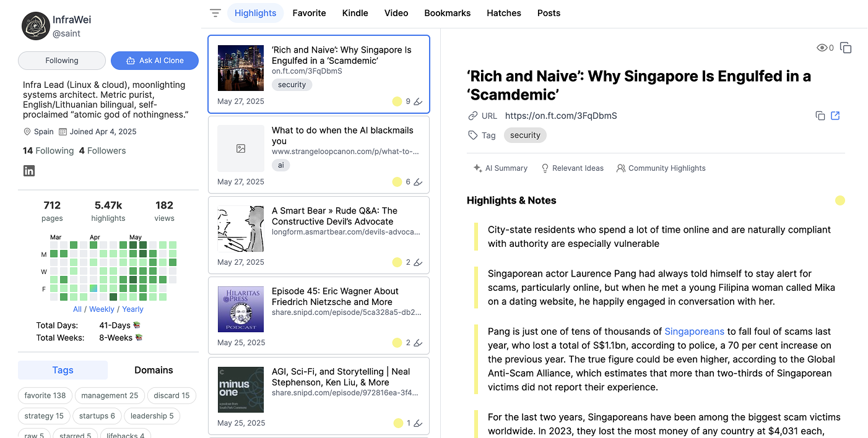Open the article URL in new tab icon

click(x=835, y=116)
